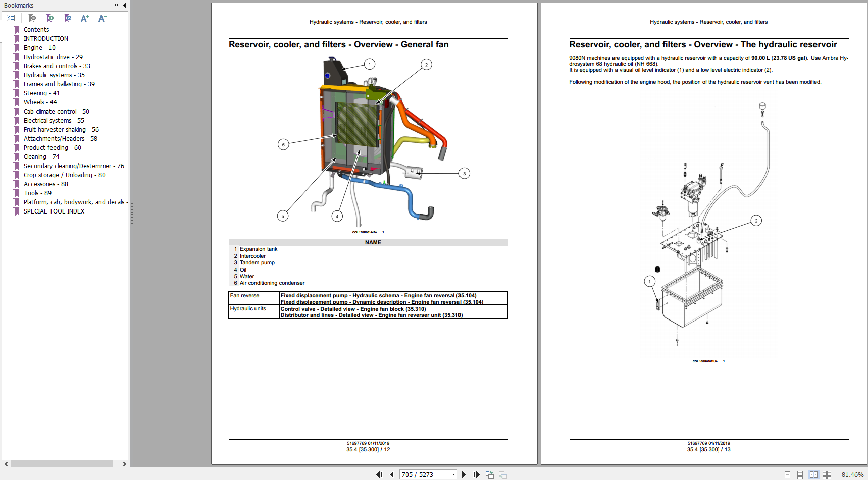Image resolution: width=868 pixels, height=480 pixels.
Task: Go to the last page
Action: tap(476, 475)
